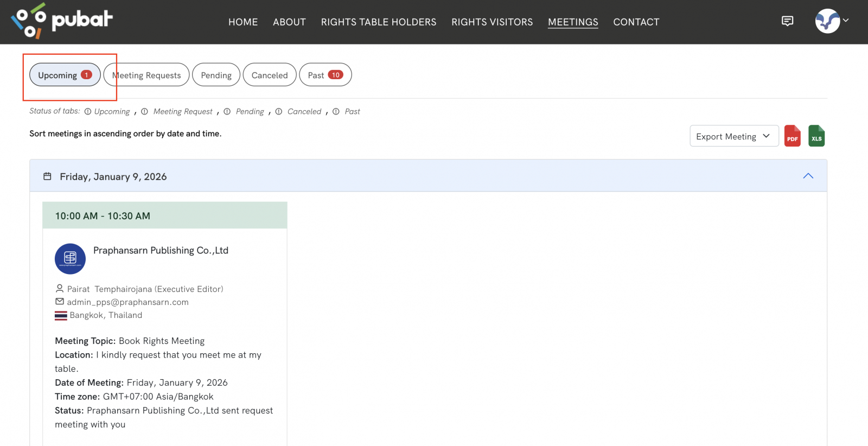Click the 10:00 AM - 10:30 AM header
Viewport: 868px width, 446px height.
(165, 215)
